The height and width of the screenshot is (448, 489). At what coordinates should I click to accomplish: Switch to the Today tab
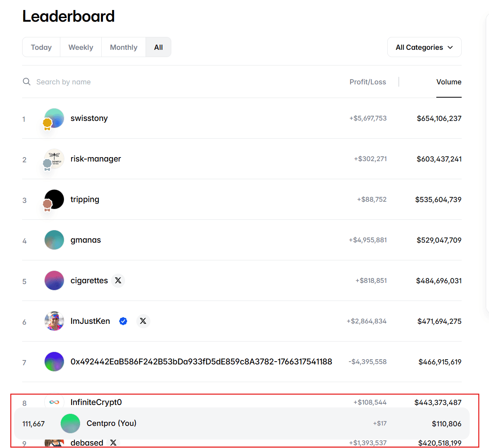pyautogui.click(x=41, y=47)
